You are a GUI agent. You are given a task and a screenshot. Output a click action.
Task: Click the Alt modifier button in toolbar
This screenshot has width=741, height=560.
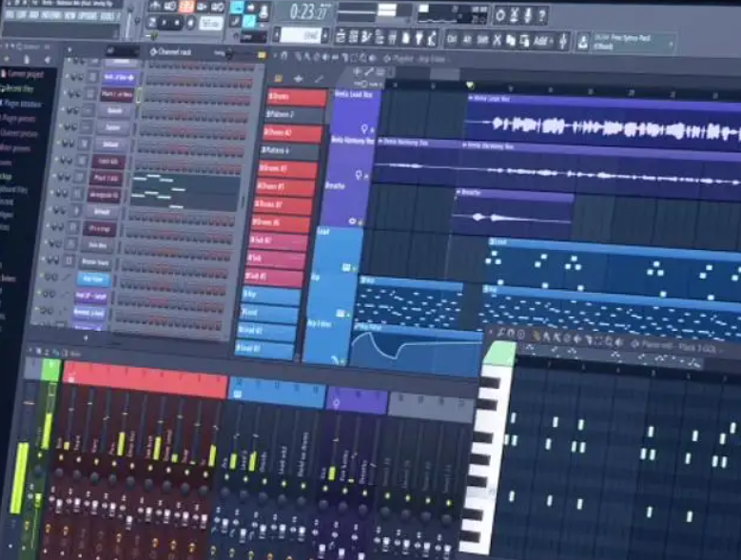coord(467,40)
